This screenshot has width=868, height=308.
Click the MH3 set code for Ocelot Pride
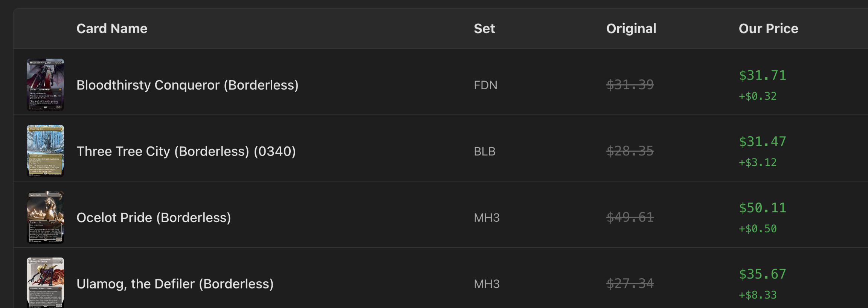(x=487, y=218)
